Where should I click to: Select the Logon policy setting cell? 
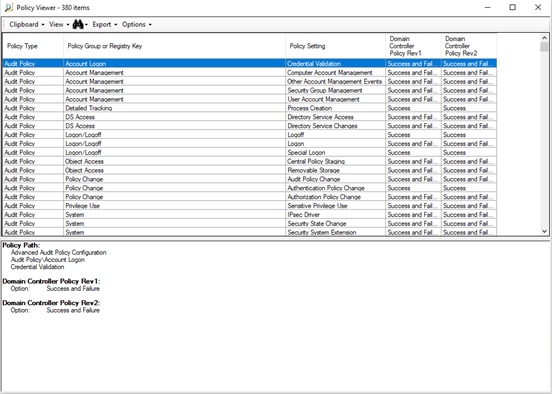pyautogui.click(x=335, y=144)
